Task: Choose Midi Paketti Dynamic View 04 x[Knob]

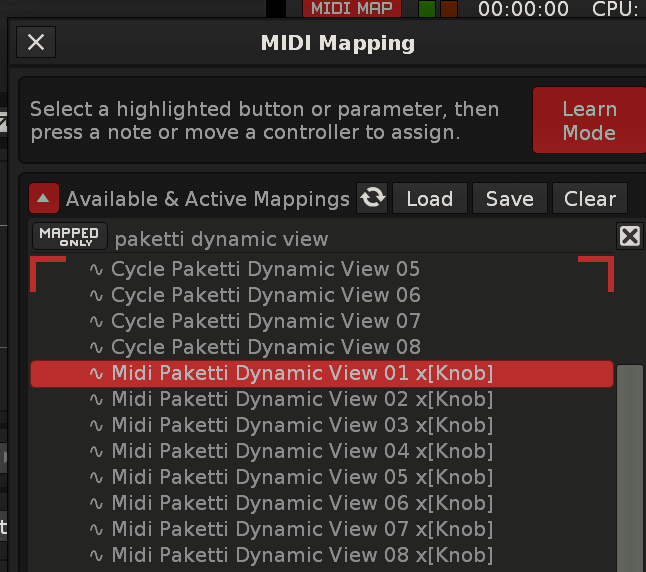Action: (302, 451)
